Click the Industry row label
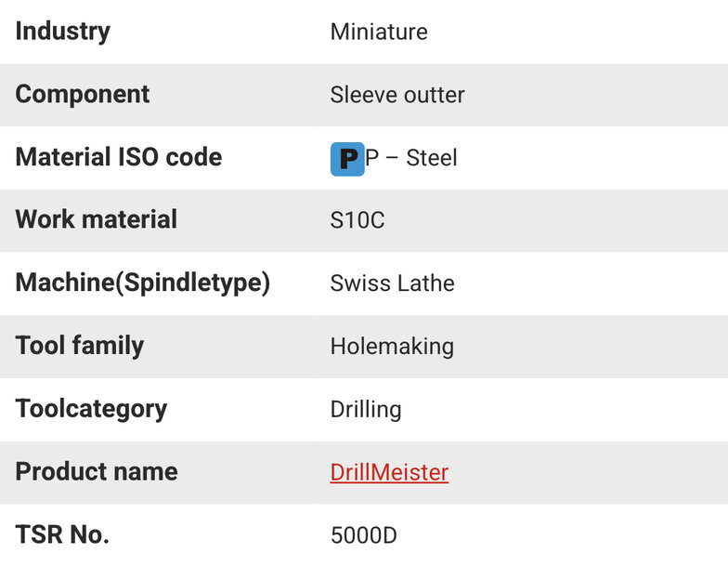Image resolution: width=728 pixels, height=566 pixels. [63, 32]
